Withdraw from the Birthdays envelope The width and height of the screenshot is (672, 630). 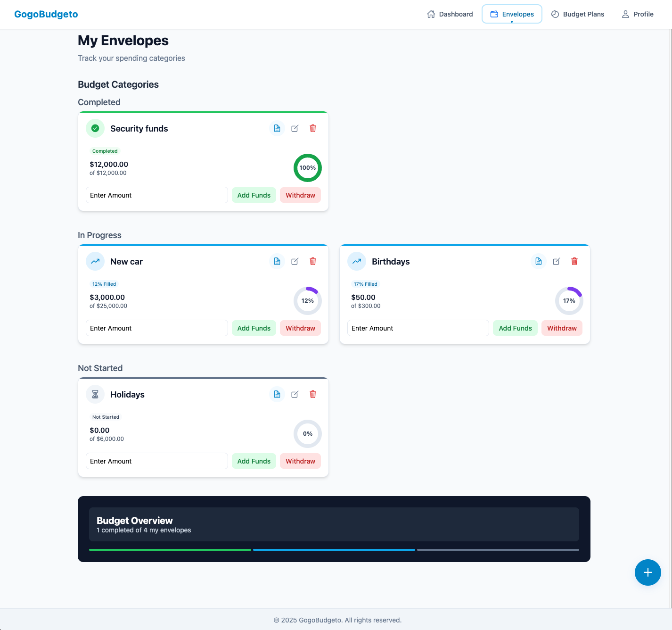point(562,328)
